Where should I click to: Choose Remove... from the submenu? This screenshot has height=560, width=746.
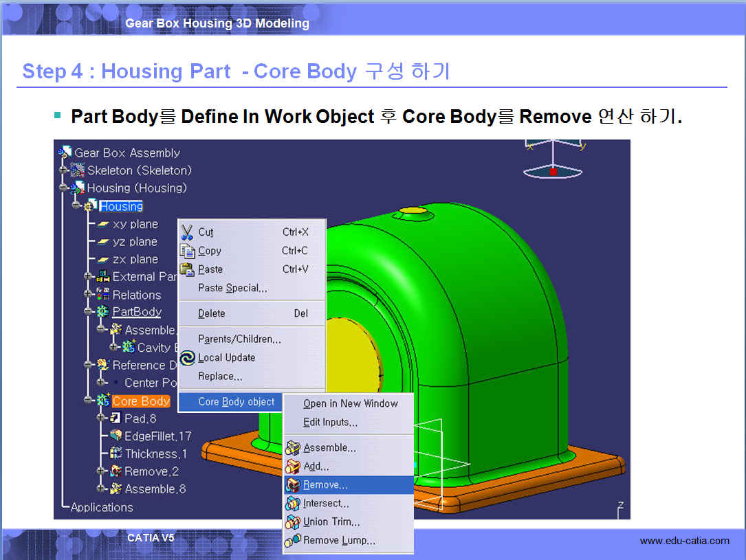click(x=325, y=485)
